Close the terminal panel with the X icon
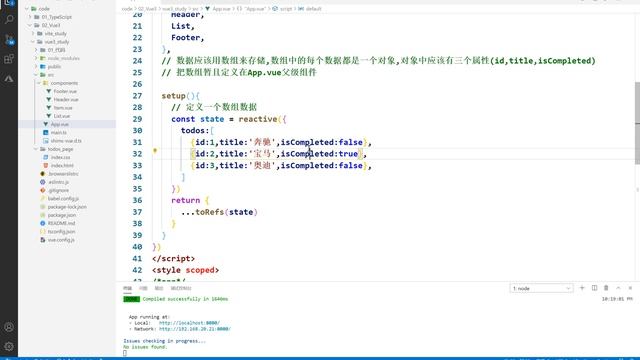This screenshot has height=360, width=640. point(630,288)
